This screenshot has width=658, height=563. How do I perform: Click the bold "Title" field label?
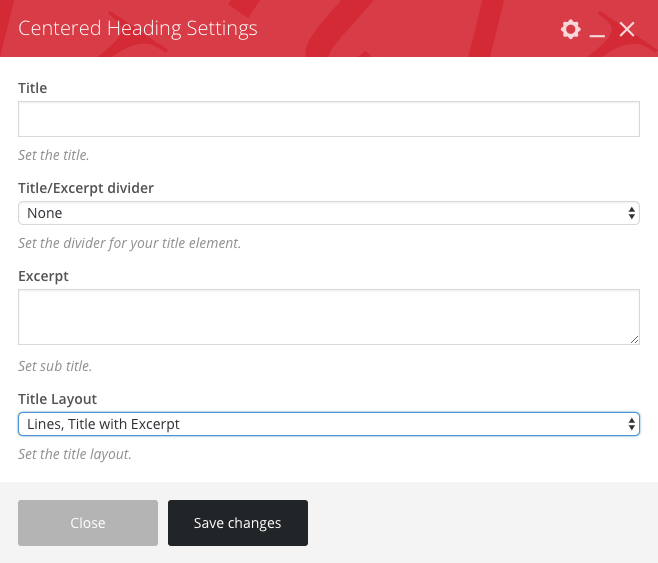tap(33, 88)
